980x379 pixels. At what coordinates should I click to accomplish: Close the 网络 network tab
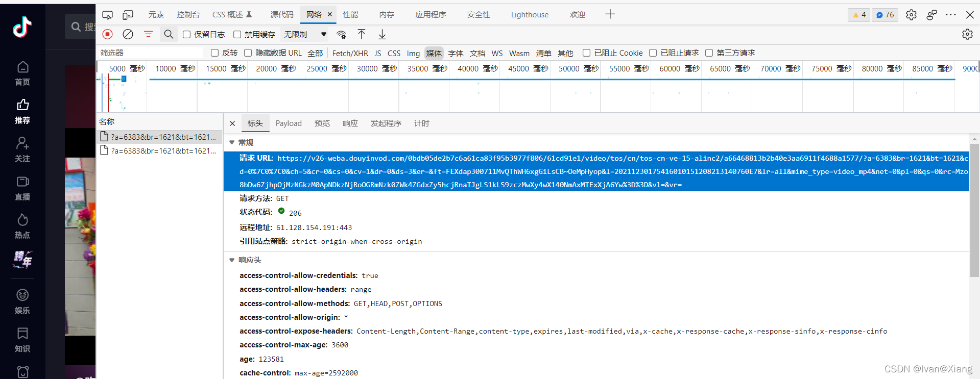click(x=330, y=14)
